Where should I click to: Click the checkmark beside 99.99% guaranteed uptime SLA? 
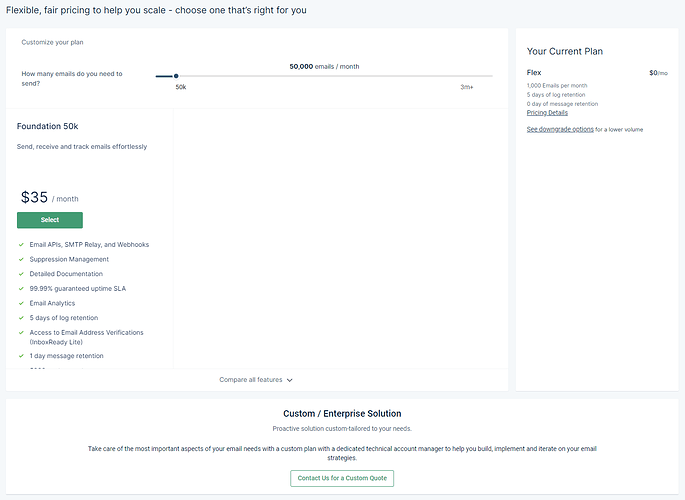21,289
